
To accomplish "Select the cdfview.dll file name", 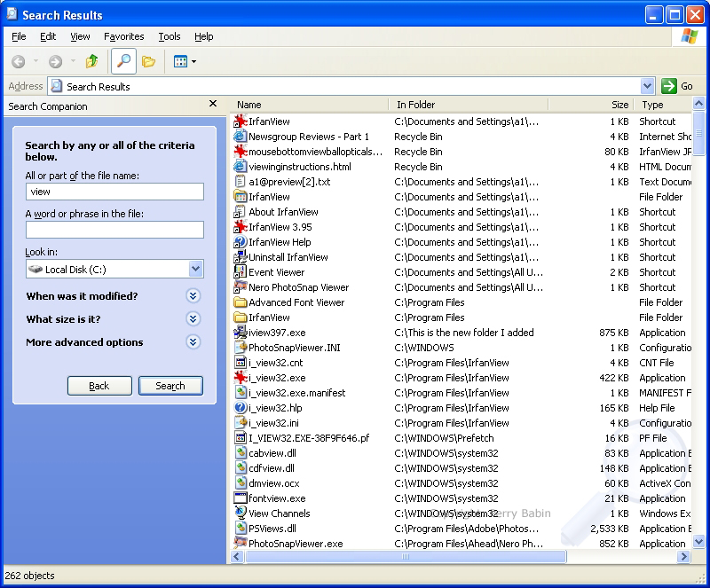I will (272, 468).
